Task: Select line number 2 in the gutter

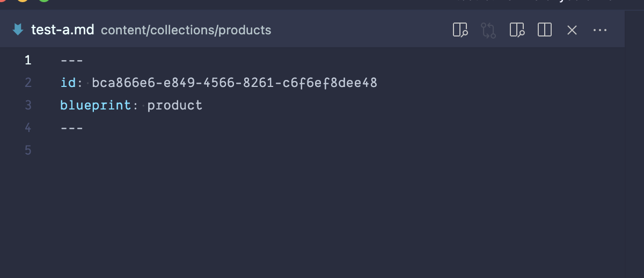Action: 28,83
